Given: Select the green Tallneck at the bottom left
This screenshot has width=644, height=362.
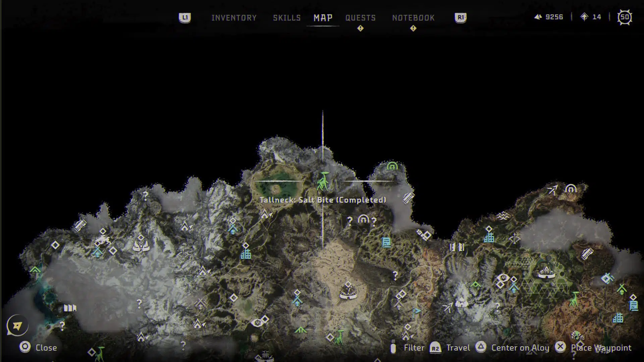Looking at the screenshot, I should tap(100, 353).
